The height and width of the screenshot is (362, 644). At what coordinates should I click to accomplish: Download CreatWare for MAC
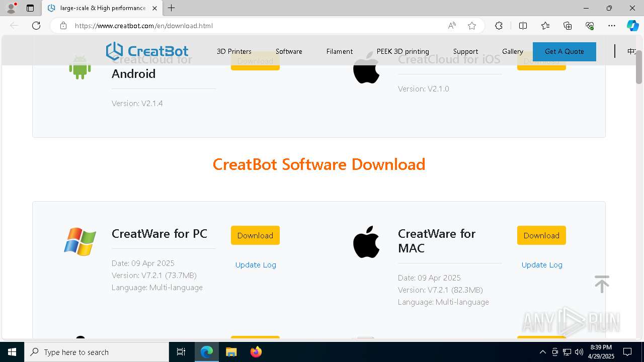point(541,235)
